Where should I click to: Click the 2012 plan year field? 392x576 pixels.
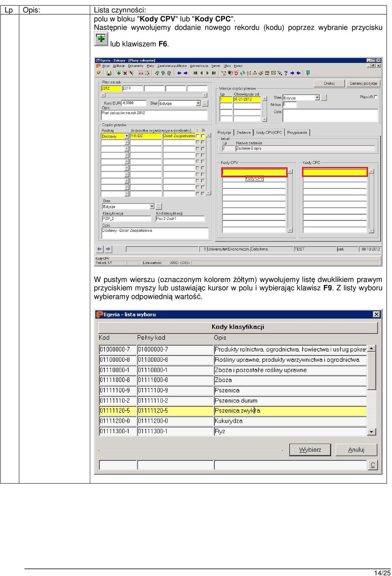111,88
